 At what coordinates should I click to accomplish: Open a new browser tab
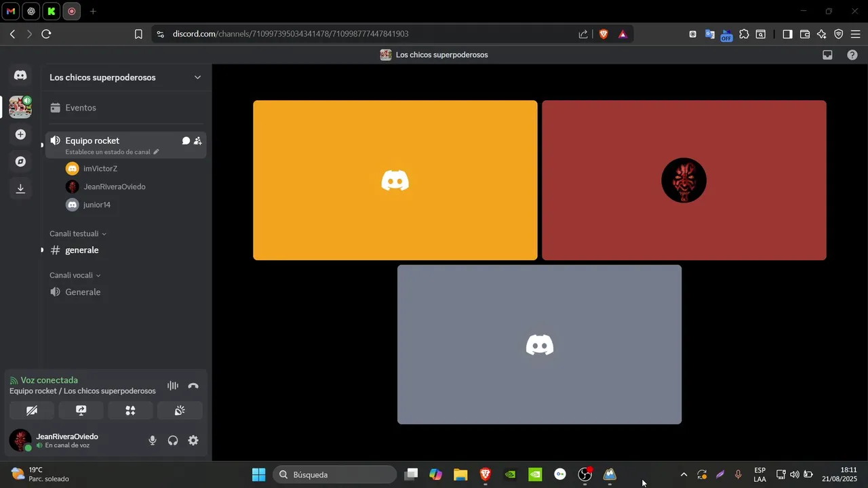pos(93,12)
